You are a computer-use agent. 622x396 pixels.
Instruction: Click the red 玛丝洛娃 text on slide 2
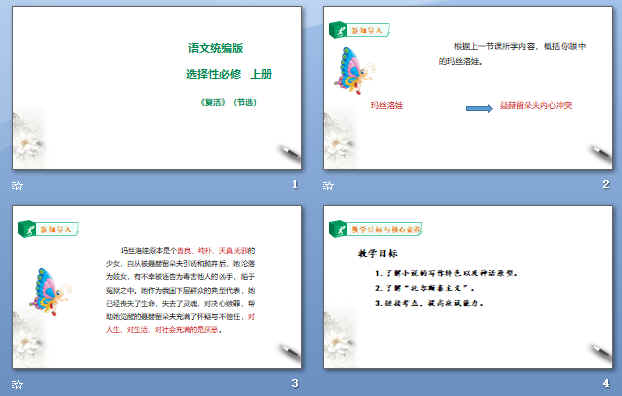pyautogui.click(x=386, y=105)
